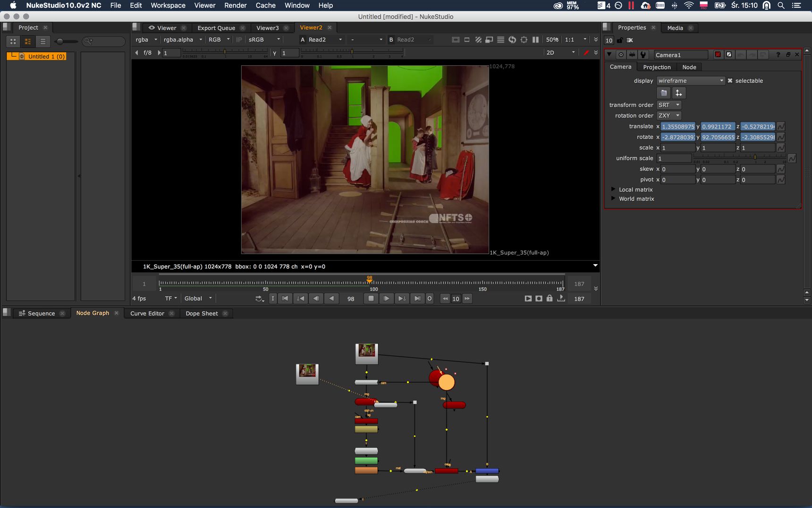Toggle the unlock properties panel lock
The image size is (812, 508).
point(620,40)
